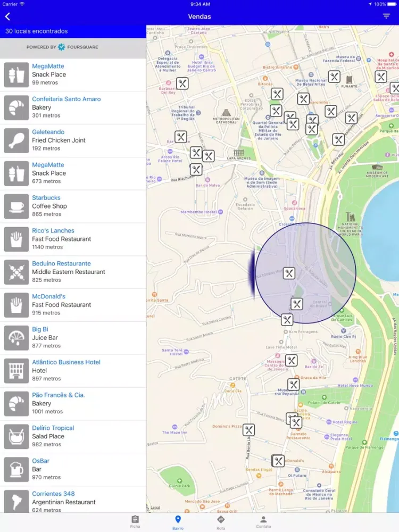Switch to the Bairro tab
Image resolution: width=399 pixels, height=532 pixels.
[x=178, y=522]
